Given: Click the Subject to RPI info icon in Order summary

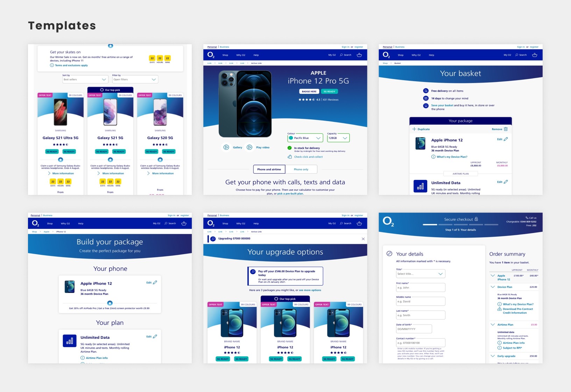Looking at the screenshot, I should point(500,348).
